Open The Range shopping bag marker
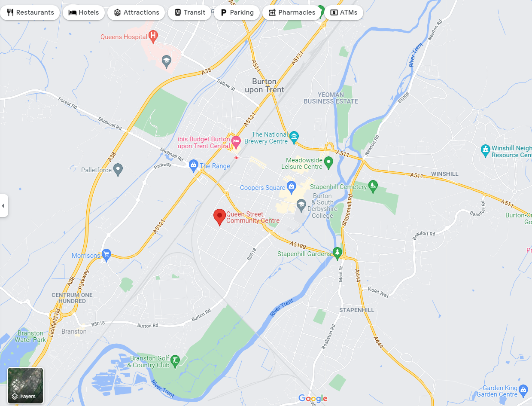 (x=194, y=165)
